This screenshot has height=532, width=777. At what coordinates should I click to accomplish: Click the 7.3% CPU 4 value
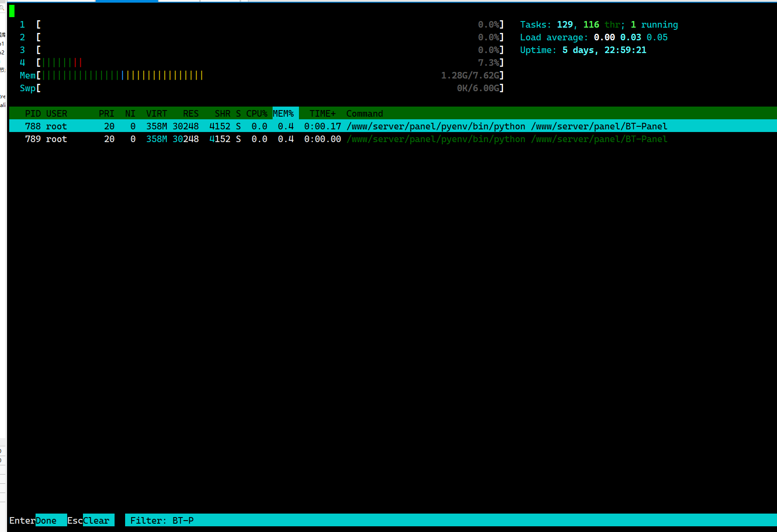[x=489, y=62]
